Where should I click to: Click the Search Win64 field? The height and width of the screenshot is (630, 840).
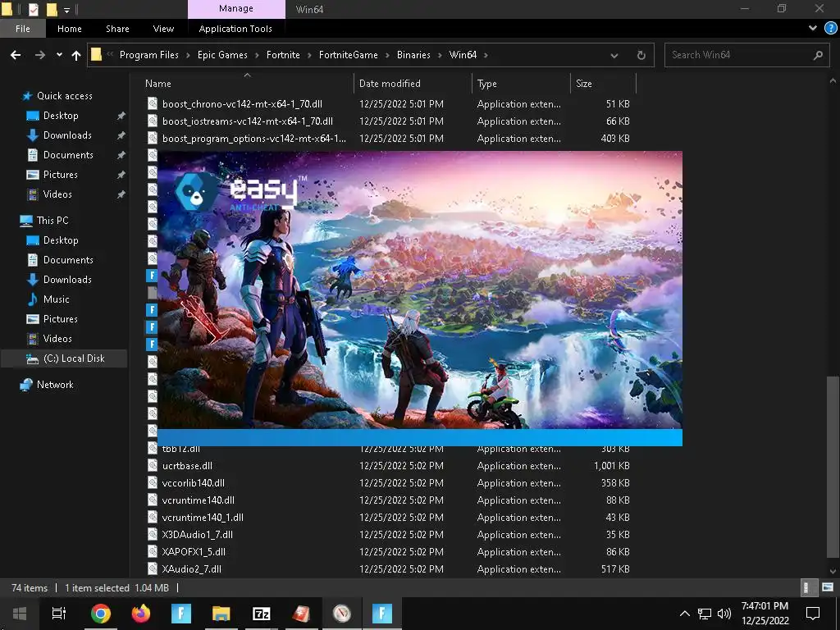pos(747,55)
